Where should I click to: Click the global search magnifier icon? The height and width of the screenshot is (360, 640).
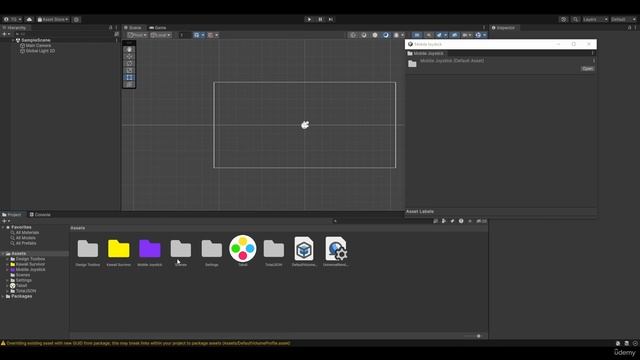pyautogui.click(x=575, y=19)
